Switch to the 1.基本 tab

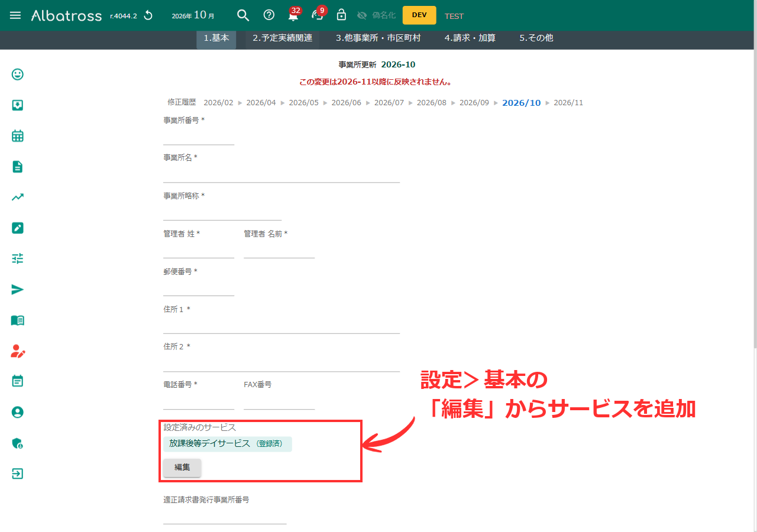point(216,38)
